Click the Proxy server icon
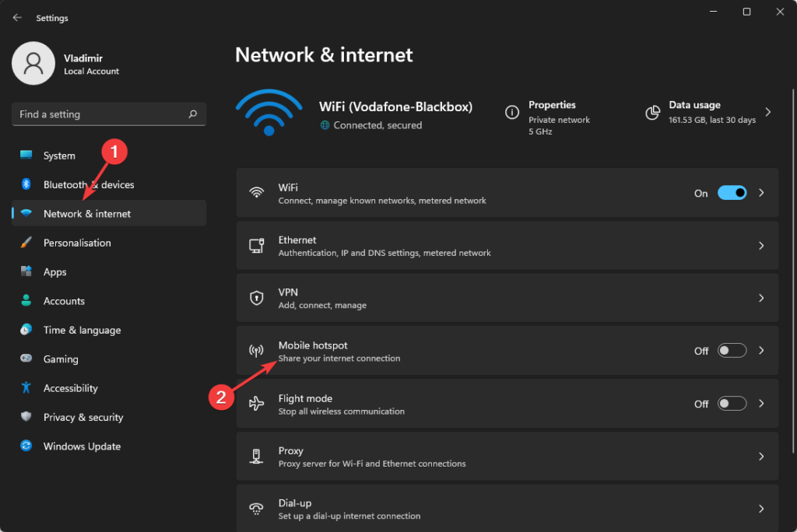Image resolution: width=797 pixels, height=532 pixels. pos(257,456)
